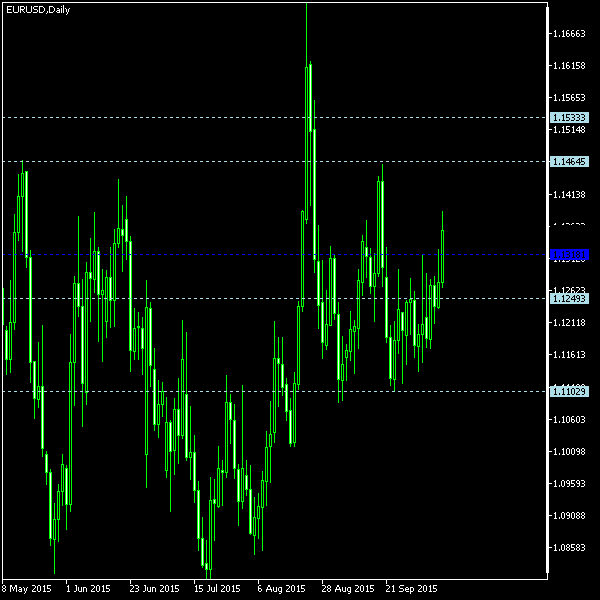
Task: Click the 1.16663 price scale value
Action: pos(569,34)
